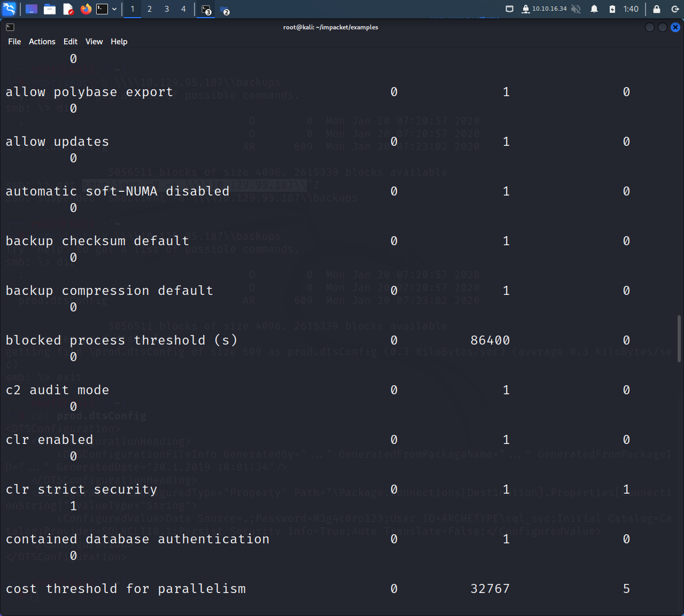
Task: Open the View menu
Action: point(94,42)
